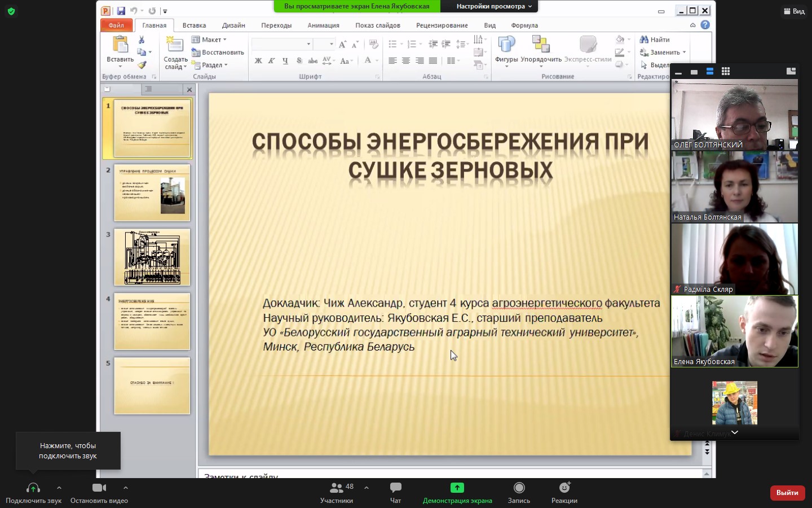Open the Participants panel icon

(x=337, y=488)
